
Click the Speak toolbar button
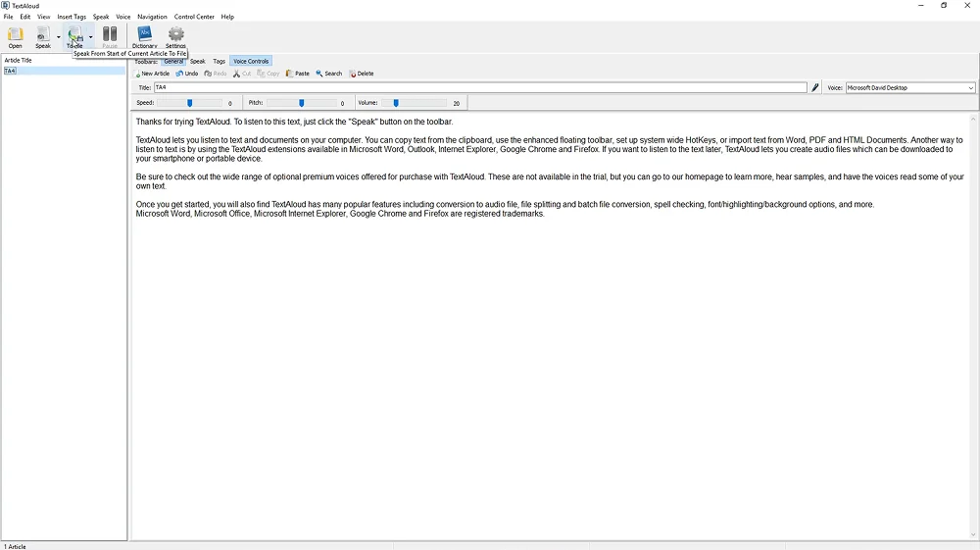point(43,36)
